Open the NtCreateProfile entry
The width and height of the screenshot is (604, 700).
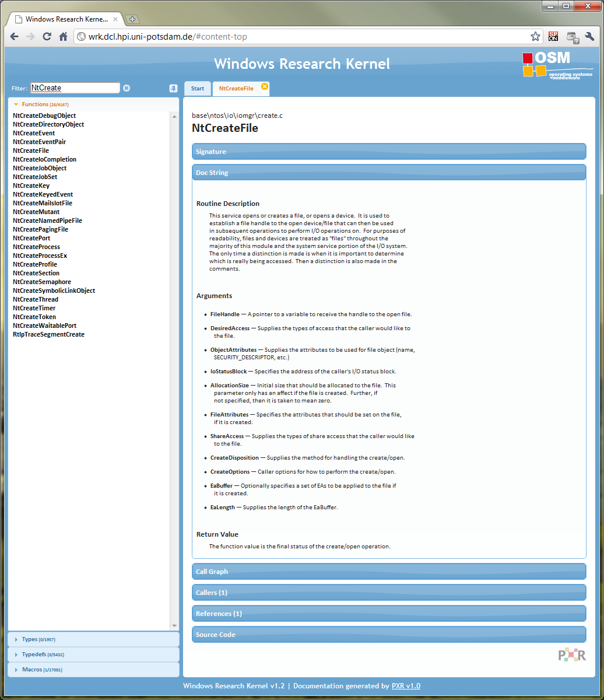35,264
